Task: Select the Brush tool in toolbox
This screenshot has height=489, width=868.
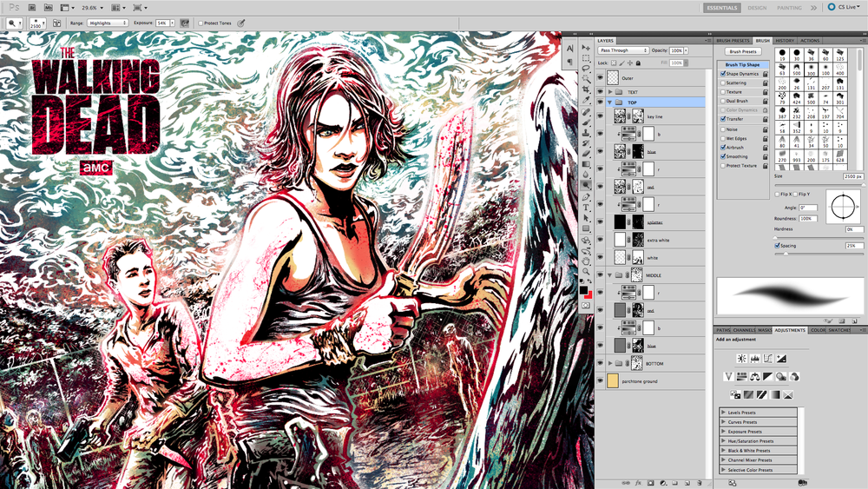Action: [586, 122]
